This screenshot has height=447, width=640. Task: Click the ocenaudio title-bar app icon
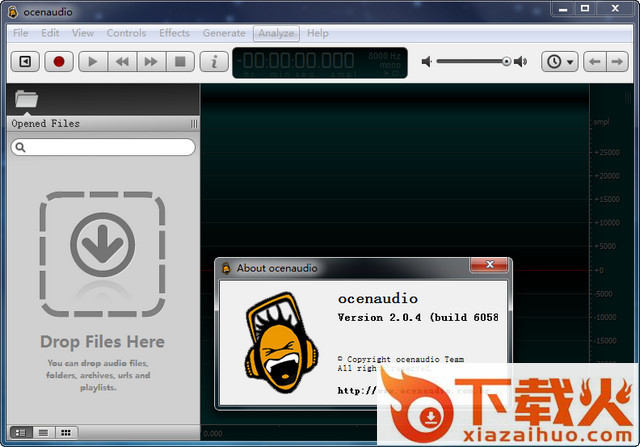(13, 12)
